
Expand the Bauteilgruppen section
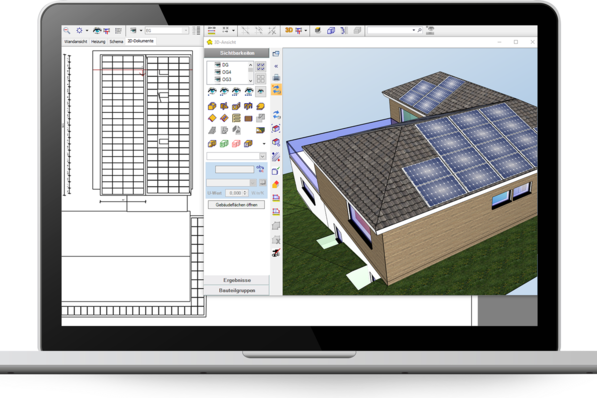237,290
